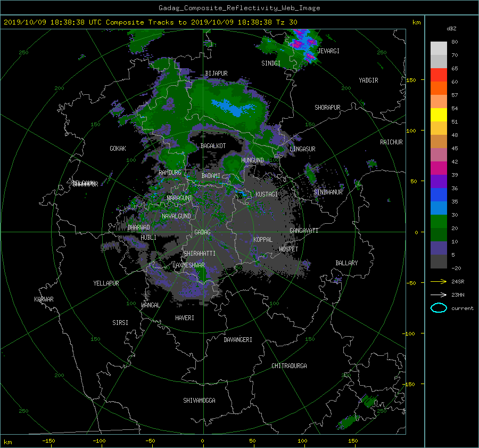Click the blue 35 dBZ legend swatch
Image resolution: width=479 pixels, height=448 pixels.
439,194
